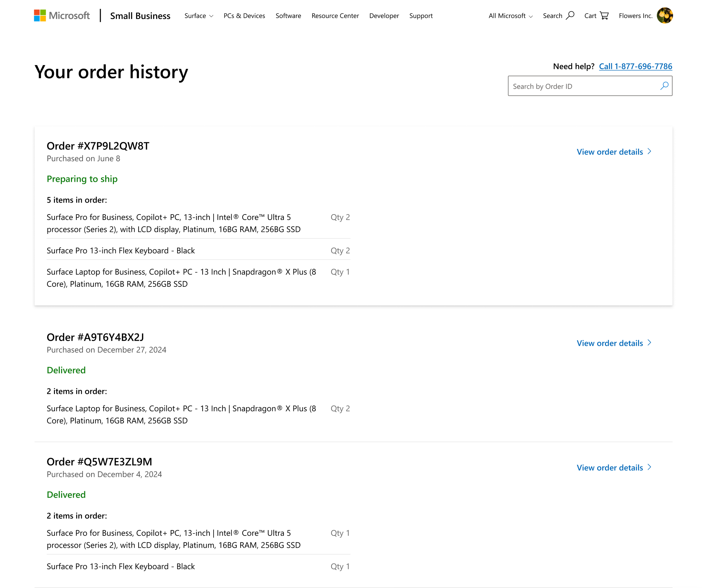Select the Order #Q5W7E3ZL9M heading
The image size is (707, 588).
(99, 462)
